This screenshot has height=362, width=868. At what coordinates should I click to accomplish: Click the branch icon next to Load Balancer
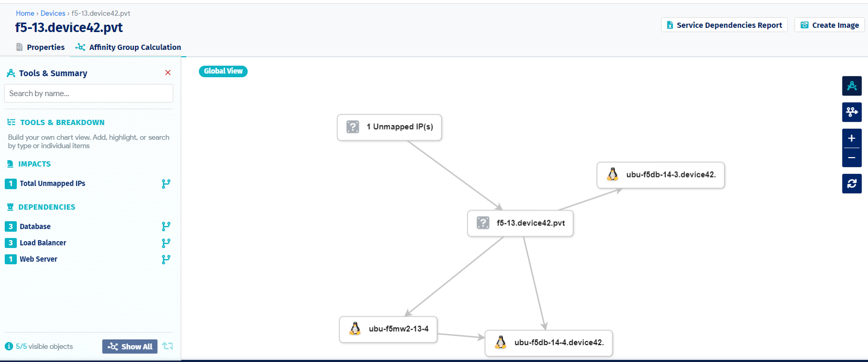coord(166,243)
